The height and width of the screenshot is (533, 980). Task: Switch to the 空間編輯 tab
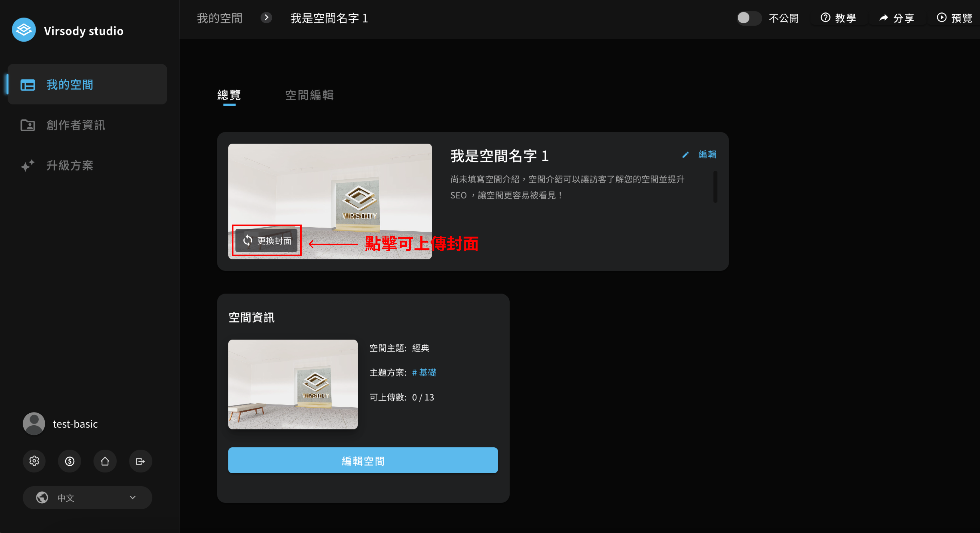click(x=309, y=95)
